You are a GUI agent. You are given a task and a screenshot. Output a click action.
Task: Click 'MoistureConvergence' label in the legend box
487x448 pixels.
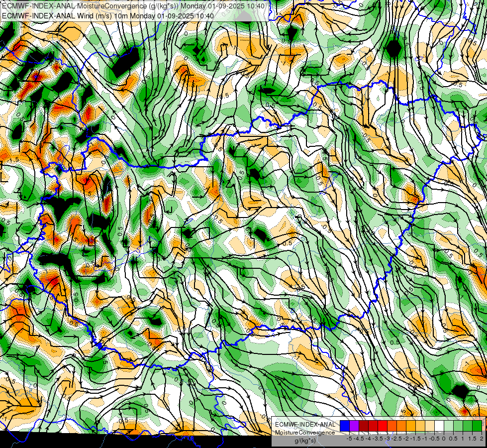click(305, 433)
